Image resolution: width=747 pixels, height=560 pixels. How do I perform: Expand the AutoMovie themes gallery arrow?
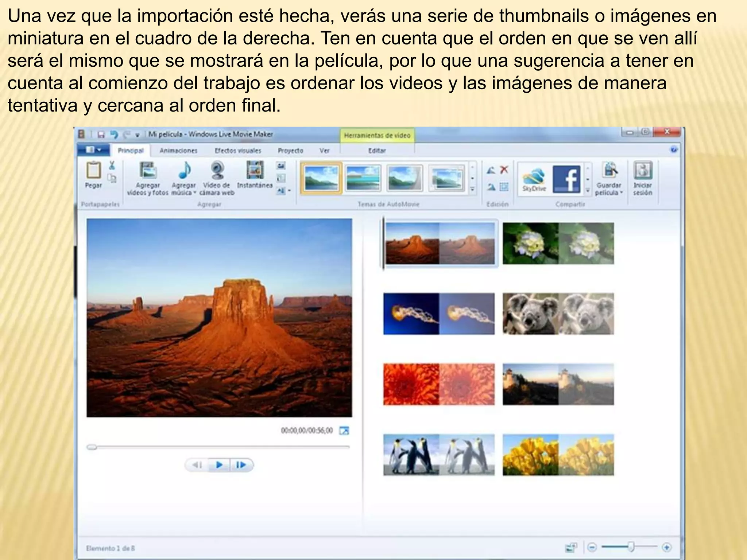click(472, 190)
